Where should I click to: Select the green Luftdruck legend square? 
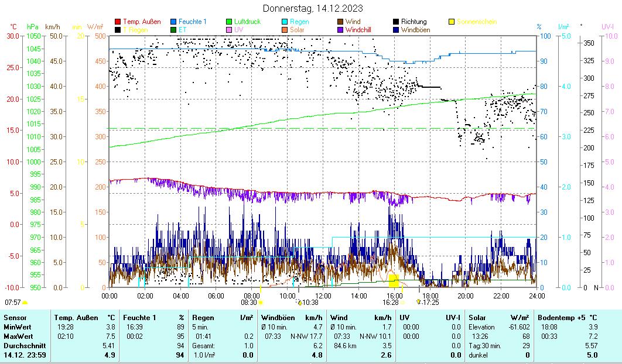pyautogui.click(x=230, y=22)
